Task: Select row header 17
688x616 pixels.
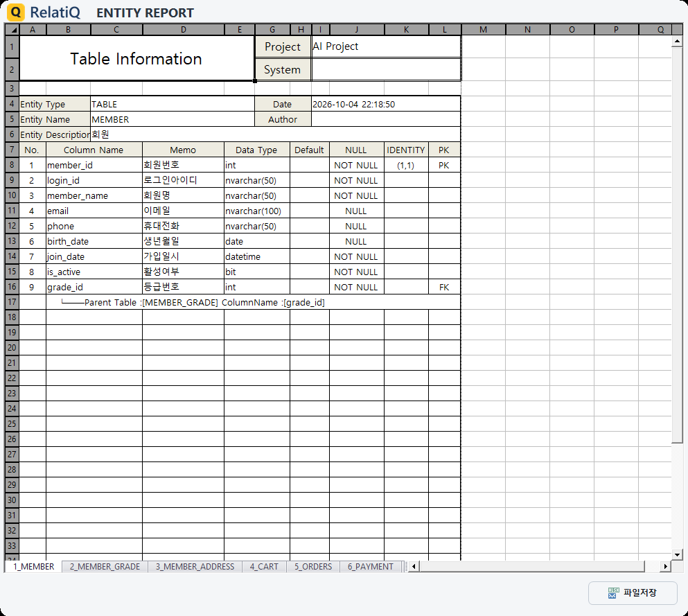Action: (12, 302)
